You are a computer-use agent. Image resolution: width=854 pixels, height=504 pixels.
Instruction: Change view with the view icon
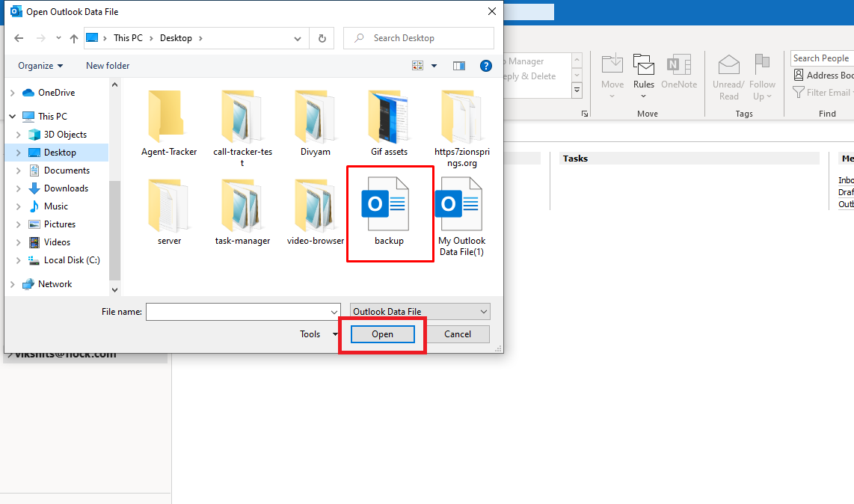[x=418, y=66]
